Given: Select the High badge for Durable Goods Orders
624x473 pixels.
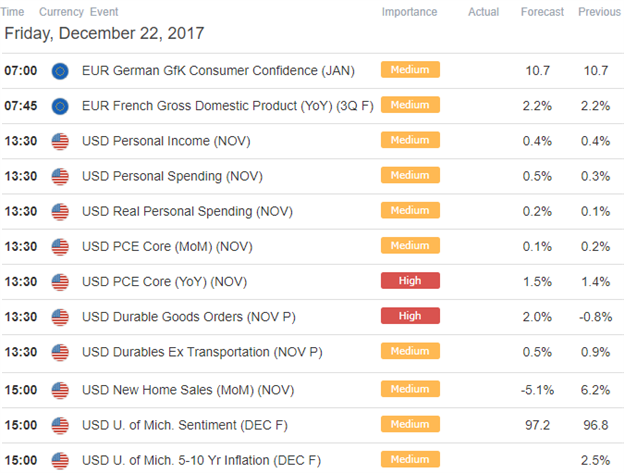Looking at the screenshot, I should (410, 316).
